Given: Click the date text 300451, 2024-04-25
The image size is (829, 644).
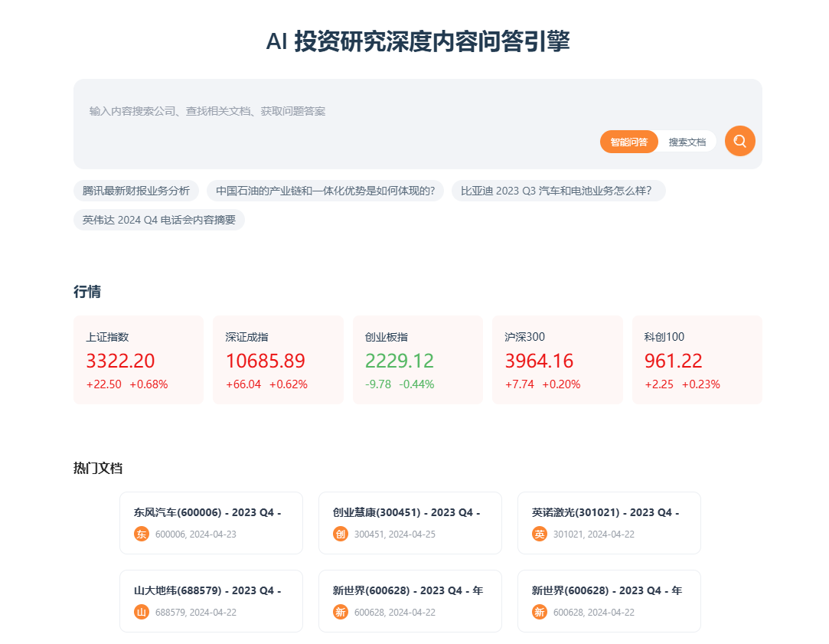Looking at the screenshot, I should coord(395,534).
